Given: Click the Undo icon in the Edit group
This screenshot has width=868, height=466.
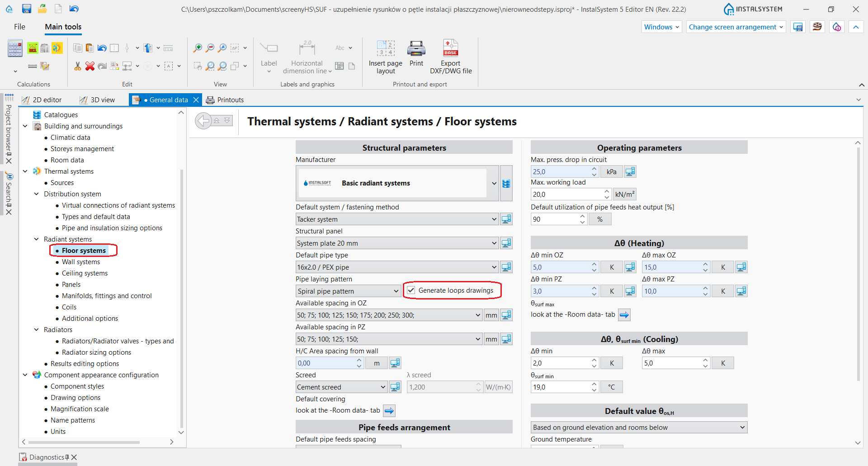Looking at the screenshot, I should (x=102, y=48).
